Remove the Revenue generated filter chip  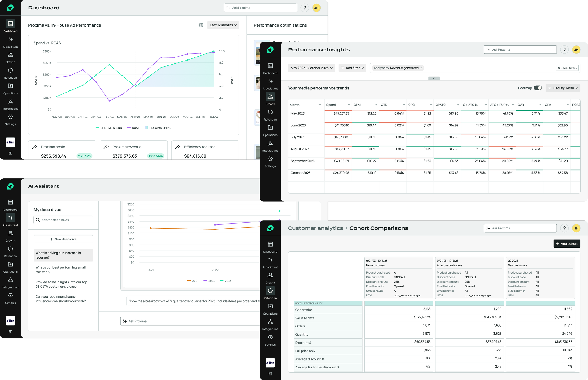coord(421,68)
